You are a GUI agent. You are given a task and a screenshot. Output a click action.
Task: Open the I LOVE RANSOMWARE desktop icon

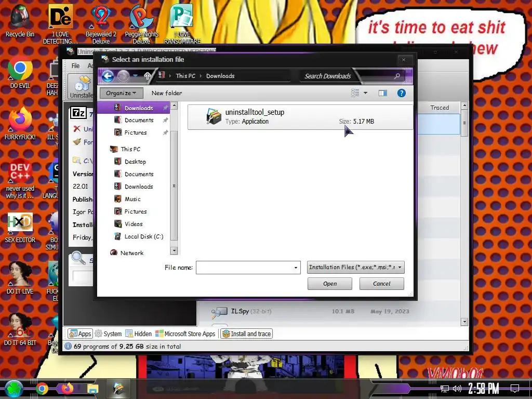click(182, 24)
